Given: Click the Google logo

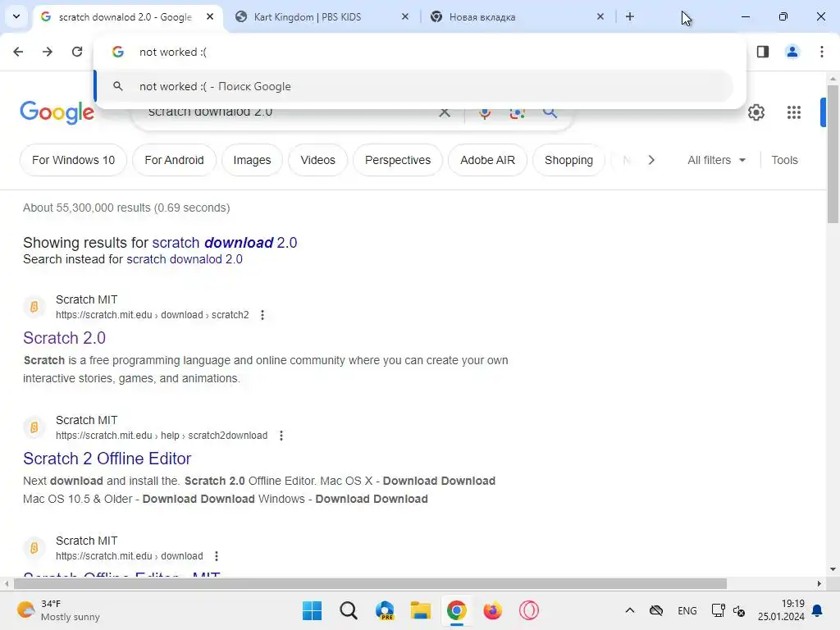Looking at the screenshot, I should tap(57, 112).
